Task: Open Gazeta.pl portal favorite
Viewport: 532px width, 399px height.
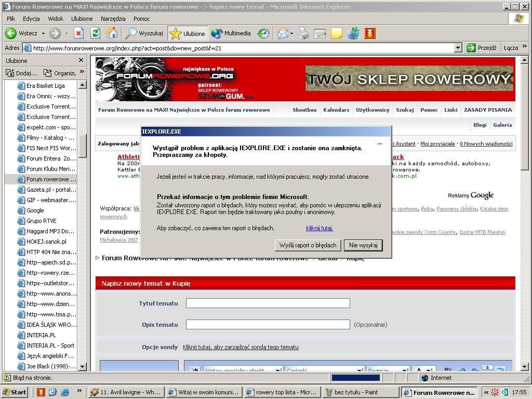Action: [46, 190]
